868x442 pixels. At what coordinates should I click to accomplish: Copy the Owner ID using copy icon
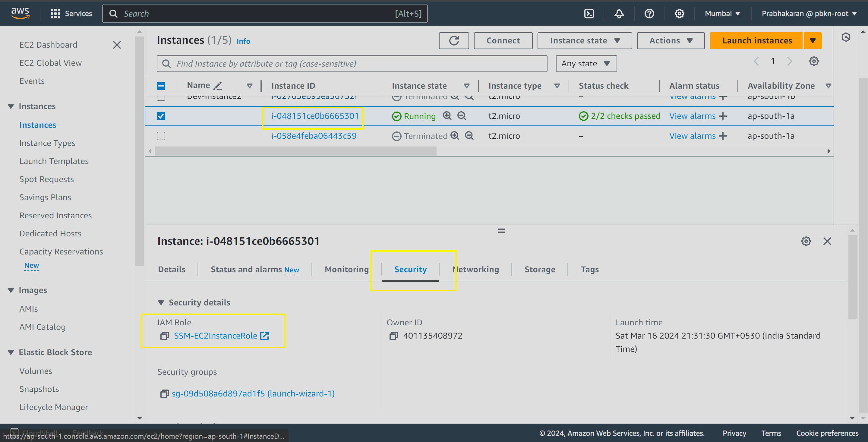coord(393,336)
